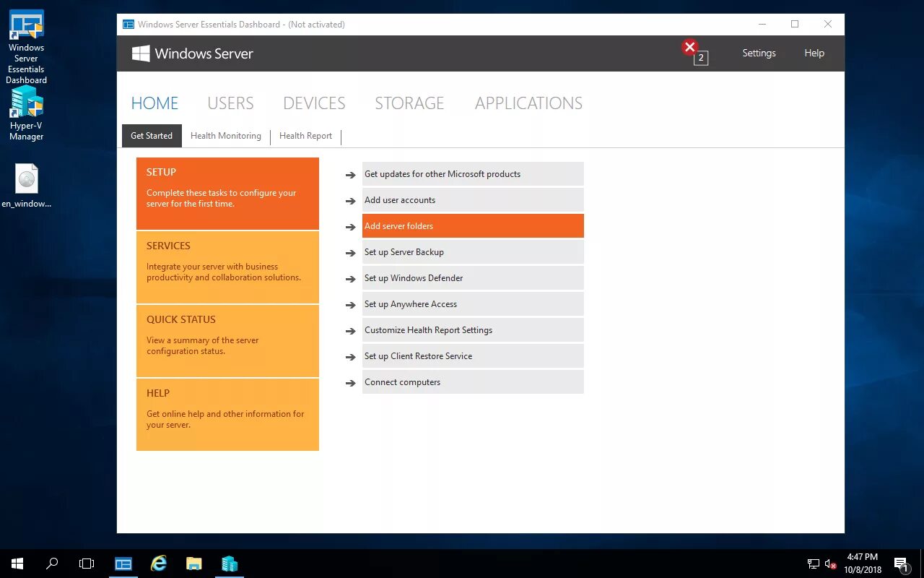Click the arrow beside Set up Anywhere Access
Screen dimensions: 924x578
coord(351,305)
